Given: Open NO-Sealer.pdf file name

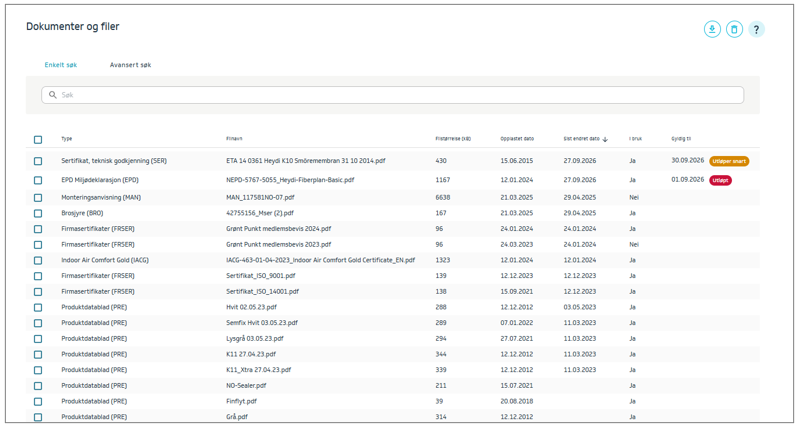Looking at the screenshot, I should (246, 386).
